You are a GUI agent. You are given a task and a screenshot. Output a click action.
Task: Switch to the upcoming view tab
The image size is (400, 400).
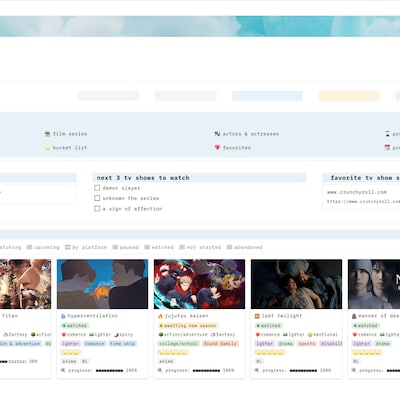click(43, 247)
